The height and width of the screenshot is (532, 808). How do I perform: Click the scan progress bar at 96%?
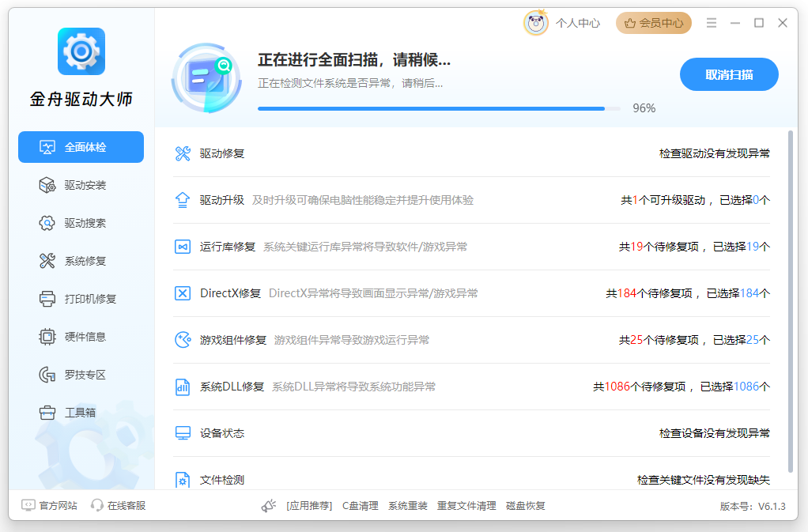tap(439, 108)
